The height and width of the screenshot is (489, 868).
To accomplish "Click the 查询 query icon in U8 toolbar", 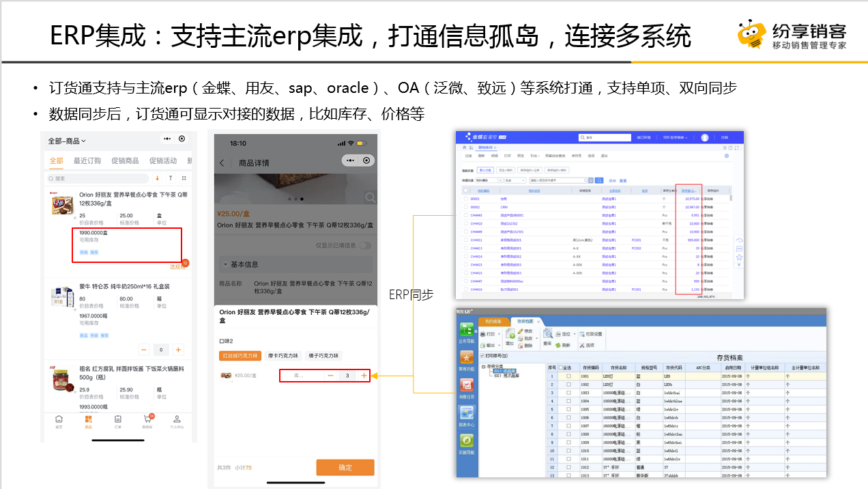I will pyautogui.click(x=548, y=337).
